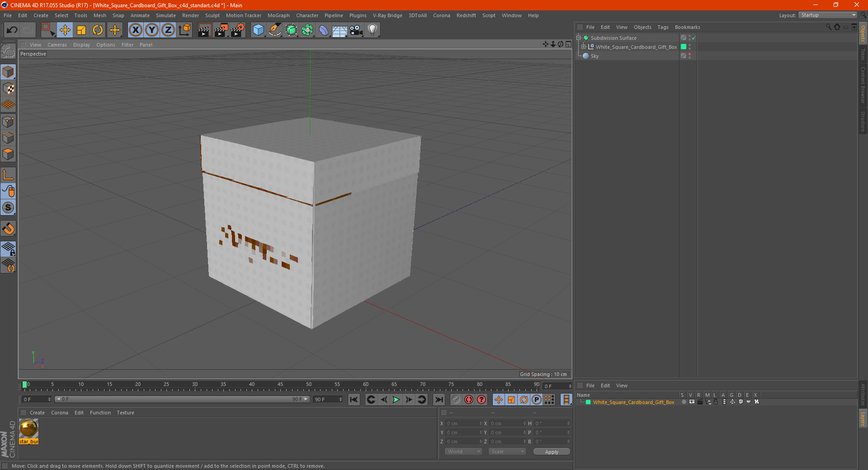Toggle viewport maximize icon
This screenshot has height=470, width=868.
click(568, 44)
